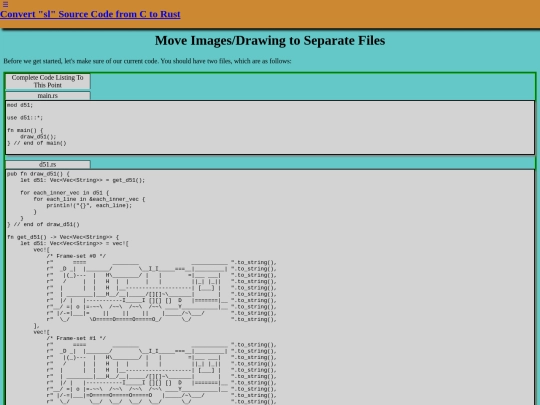Follow the 'Convert "sl" Source Code from C to Rust' link
Viewport: 540px width, 405px height.
90,14
